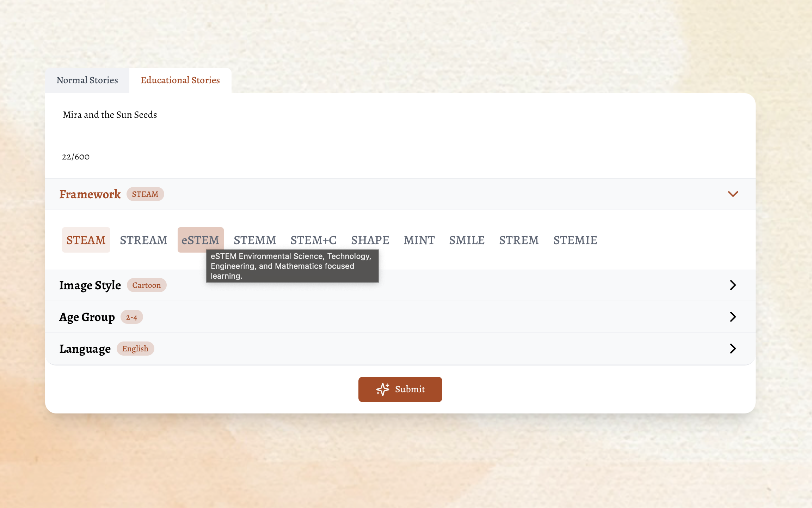The image size is (812, 508).
Task: Choose the STREM framework option
Action: (x=519, y=240)
